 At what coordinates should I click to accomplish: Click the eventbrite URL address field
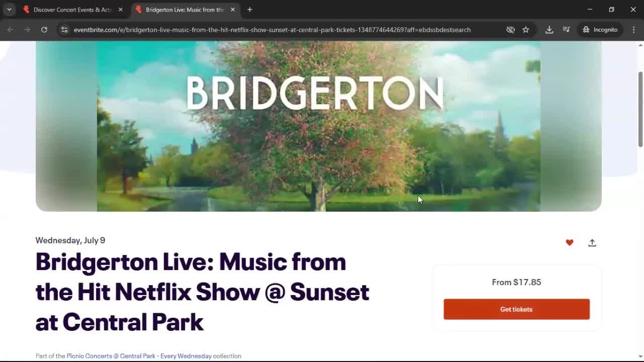coord(272,30)
